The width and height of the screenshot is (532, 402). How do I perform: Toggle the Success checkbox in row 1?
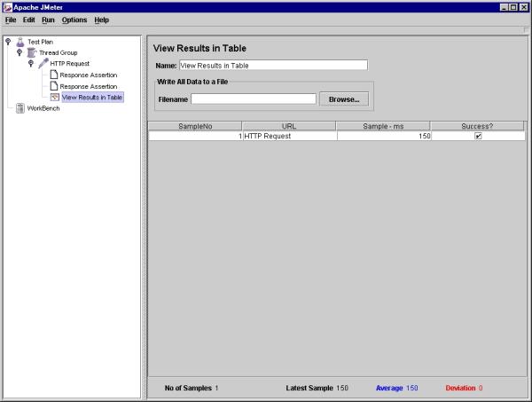coord(479,136)
